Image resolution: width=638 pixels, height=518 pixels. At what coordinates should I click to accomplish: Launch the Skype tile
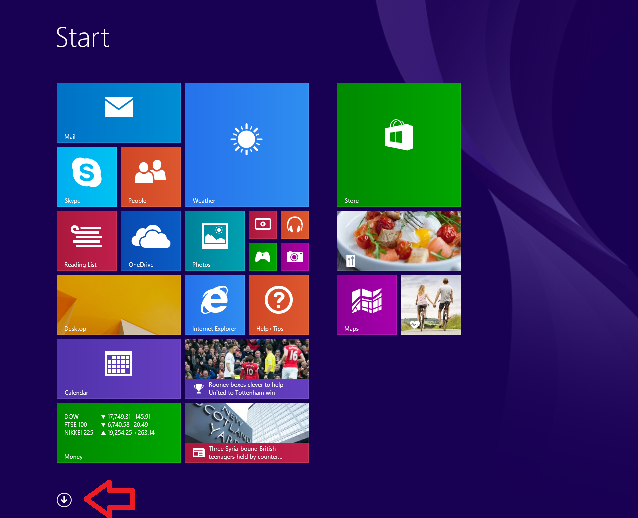tap(87, 177)
